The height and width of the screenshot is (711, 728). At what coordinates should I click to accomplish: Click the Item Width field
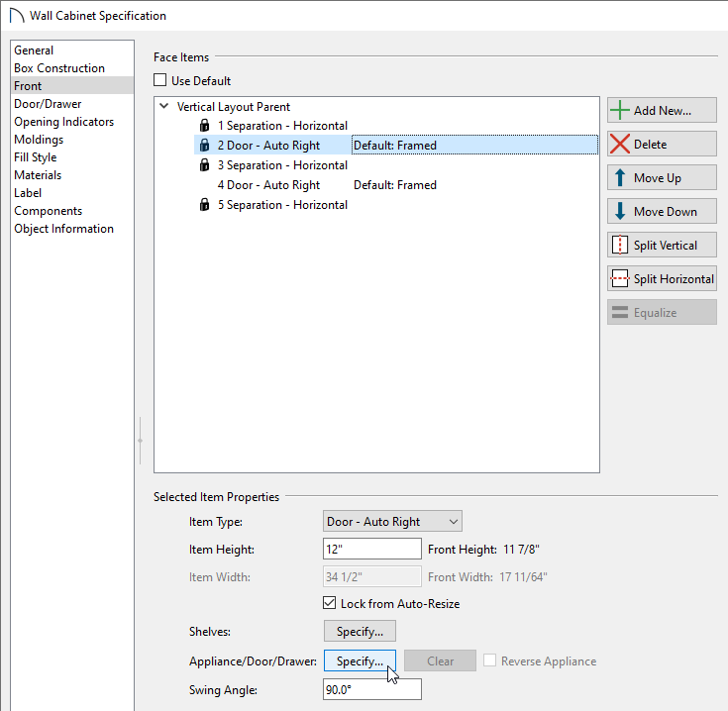[x=372, y=577]
